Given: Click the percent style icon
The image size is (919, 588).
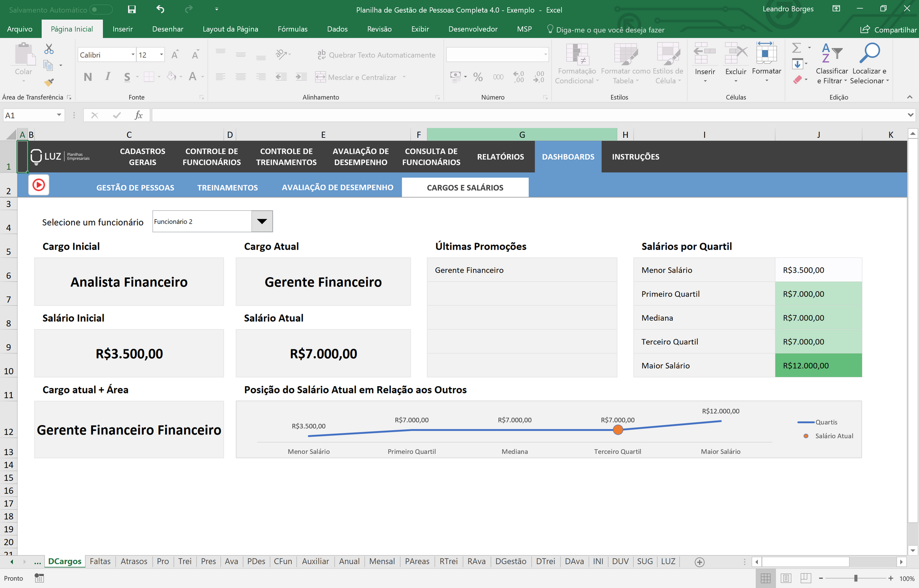Looking at the screenshot, I should tap(478, 77).
